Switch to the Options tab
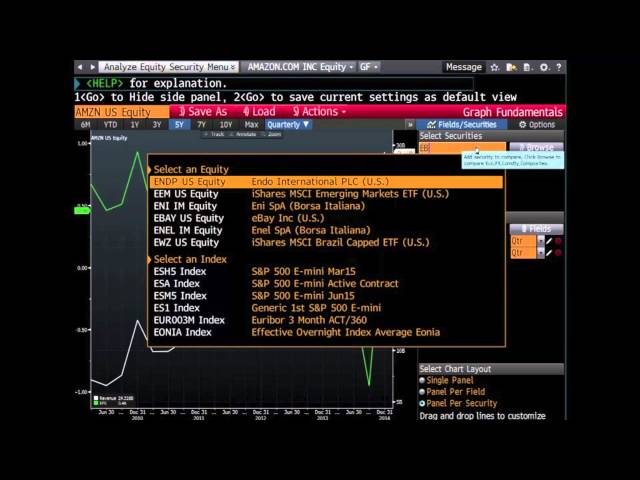This screenshot has height=480, width=640. [x=537, y=124]
